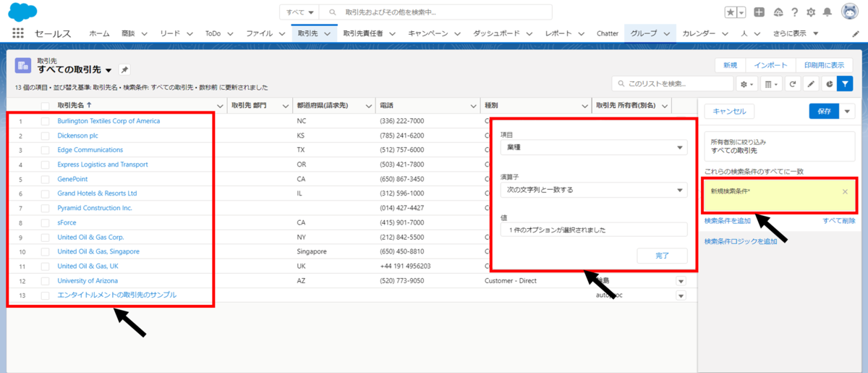Check the Pyramid Construction Inc. row
This screenshot has height=373, width=868.
click(46, 208)
